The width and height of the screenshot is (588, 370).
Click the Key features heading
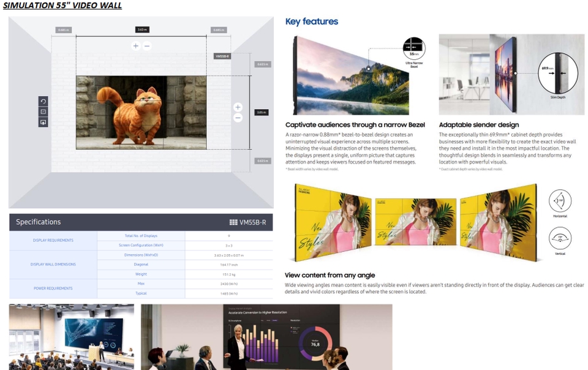(x=312, y=21)
